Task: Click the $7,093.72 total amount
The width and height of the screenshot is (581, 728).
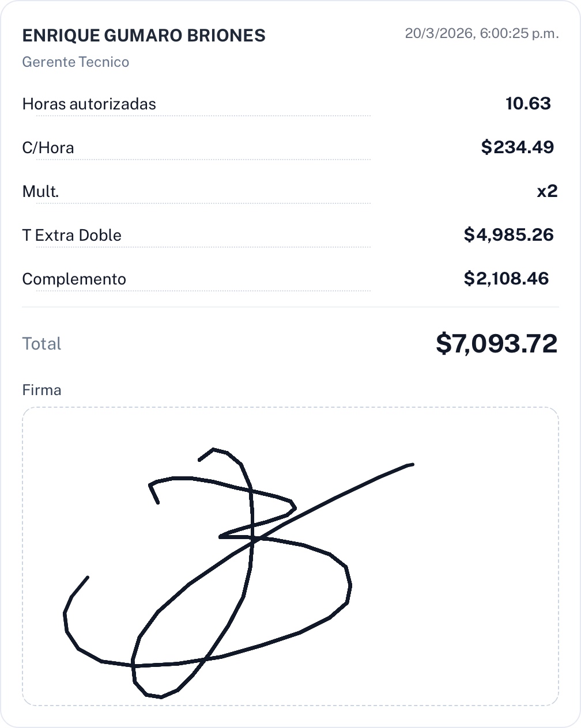Action: pyautogui.click(x=496, y=344)
